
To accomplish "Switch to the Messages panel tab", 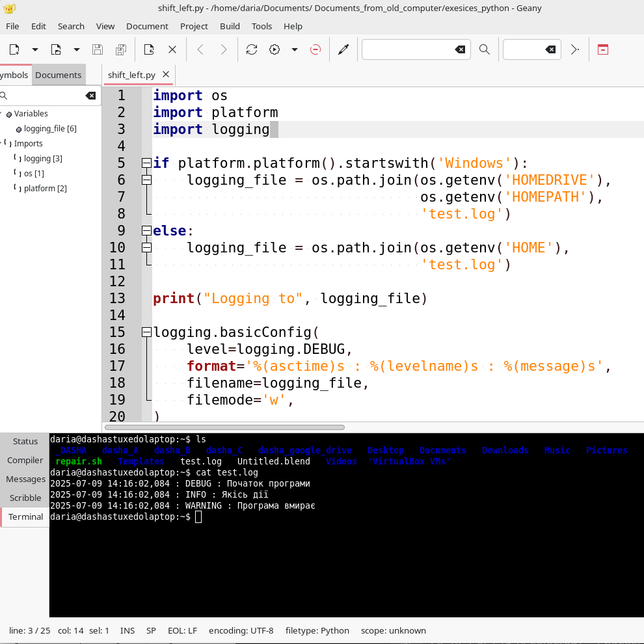I will pos(25,479).
